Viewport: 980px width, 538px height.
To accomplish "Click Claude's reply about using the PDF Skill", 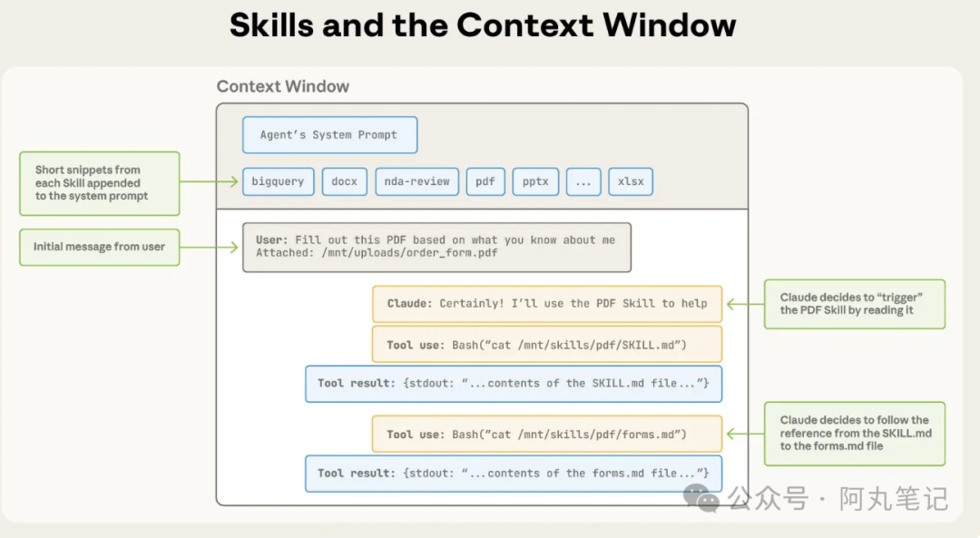I will tap(547, 304).
